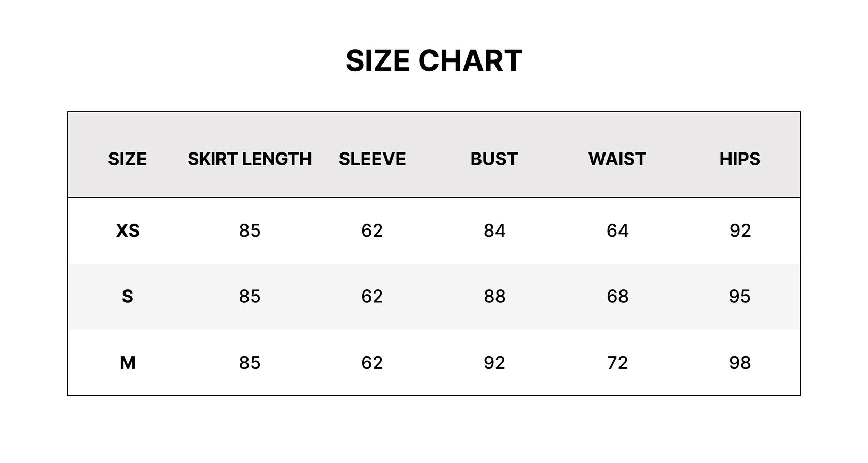868x463 pixels.
Task: Click the XS hips value 92
Action: coord(740,230)
